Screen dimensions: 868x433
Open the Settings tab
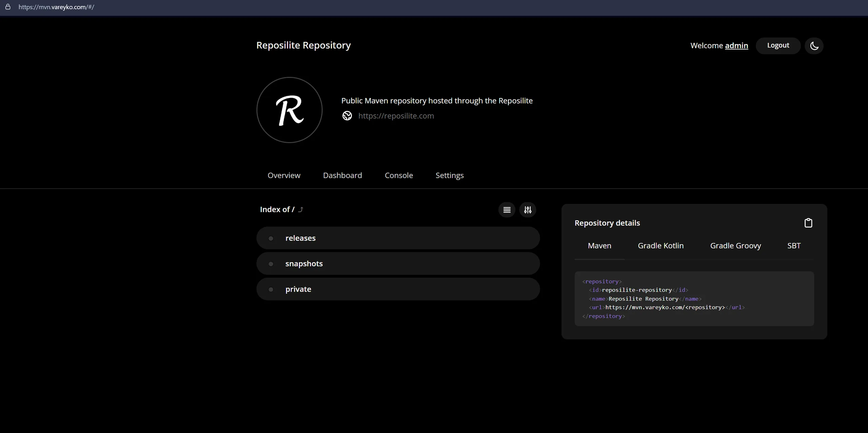[450, 175]
